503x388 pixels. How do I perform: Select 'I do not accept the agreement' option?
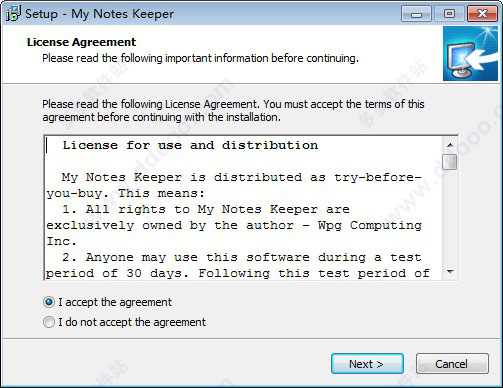tap(49, 322)
